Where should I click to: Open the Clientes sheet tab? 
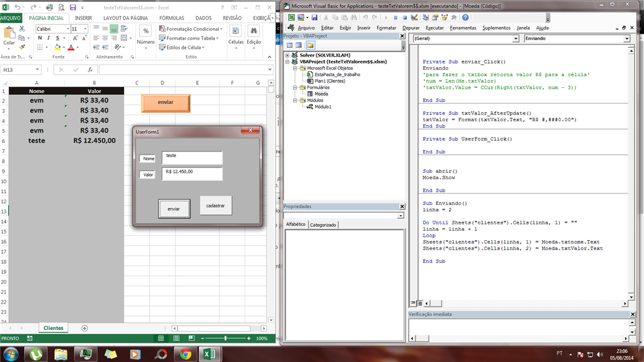pyautogui.click(x=53, y=328)
